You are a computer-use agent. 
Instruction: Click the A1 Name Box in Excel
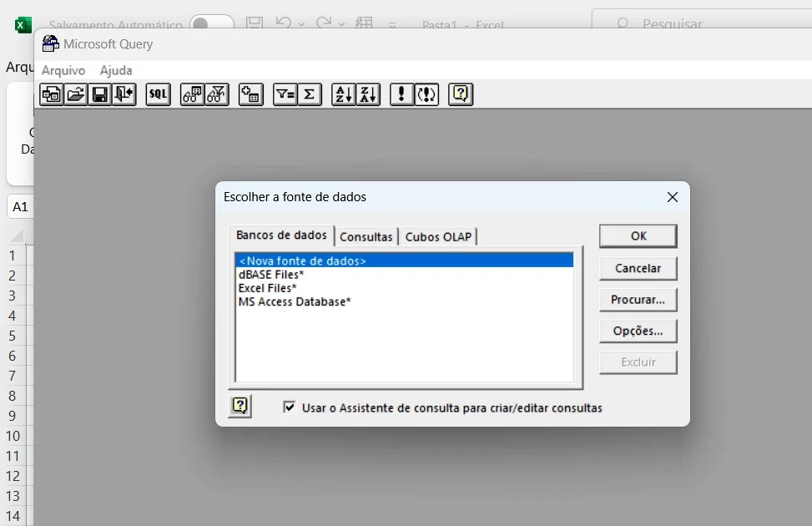point(20,207)
